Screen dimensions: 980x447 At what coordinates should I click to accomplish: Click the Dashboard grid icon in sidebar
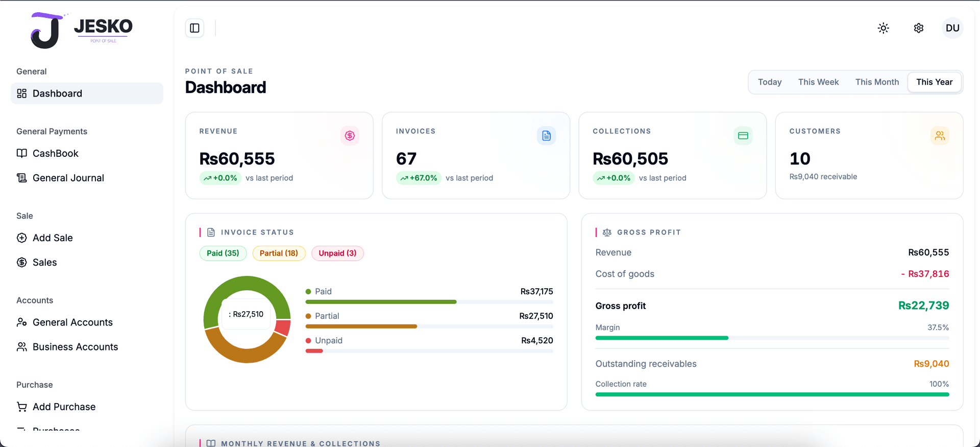(x=21, y=93)
